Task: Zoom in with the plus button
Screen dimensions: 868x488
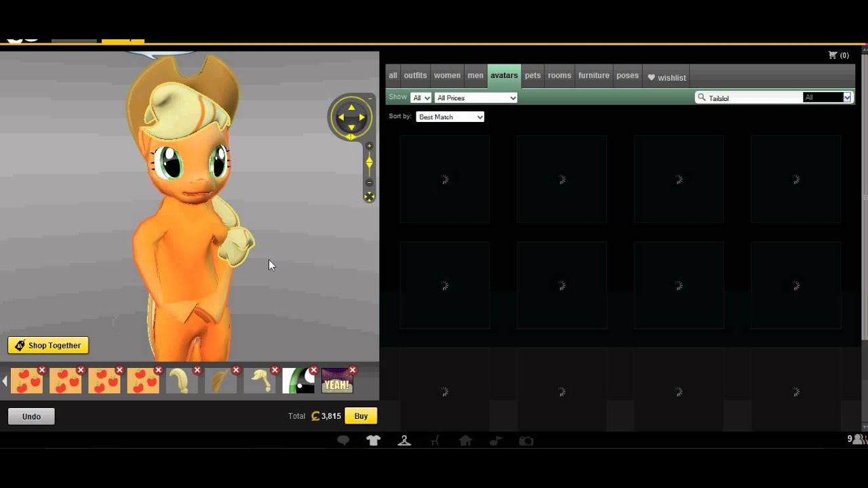Action: [x=370, y=146]
